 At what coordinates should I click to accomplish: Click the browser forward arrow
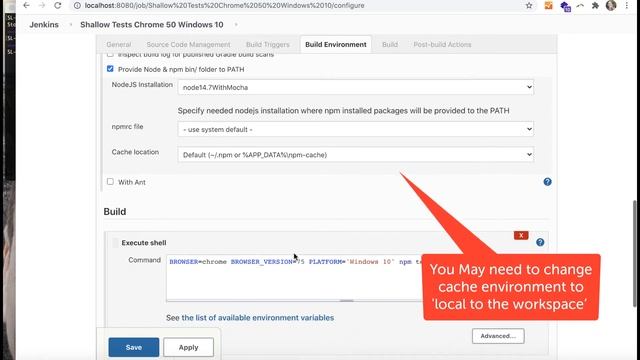click(42, 5)
